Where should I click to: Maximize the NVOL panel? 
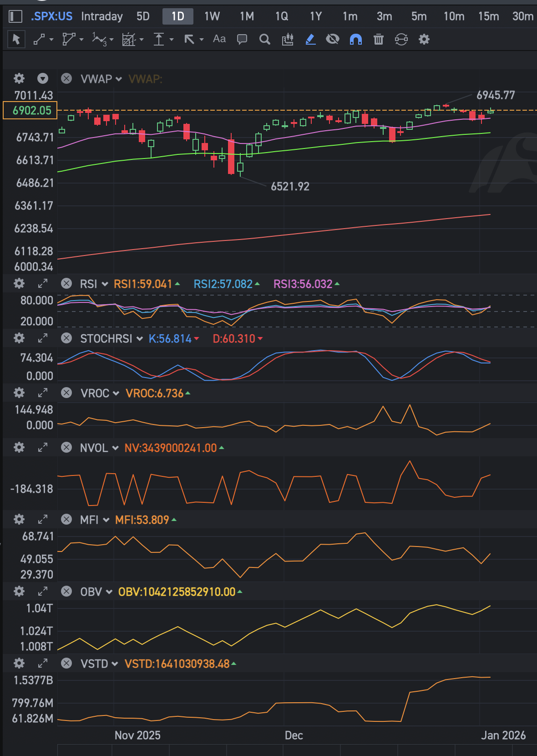click(x=43, y=448)
